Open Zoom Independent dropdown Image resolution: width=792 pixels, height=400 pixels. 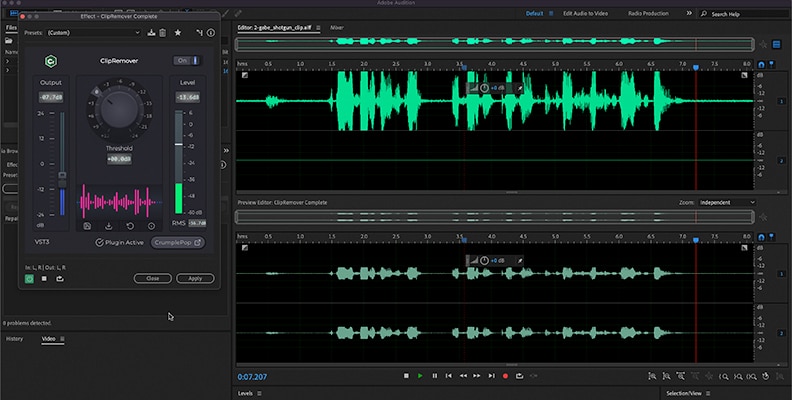pyautogui.click(x=727, y=203)
